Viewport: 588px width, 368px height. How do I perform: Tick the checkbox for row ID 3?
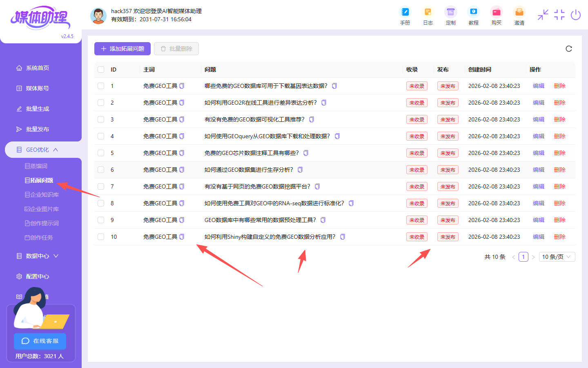tap(101, 119)
